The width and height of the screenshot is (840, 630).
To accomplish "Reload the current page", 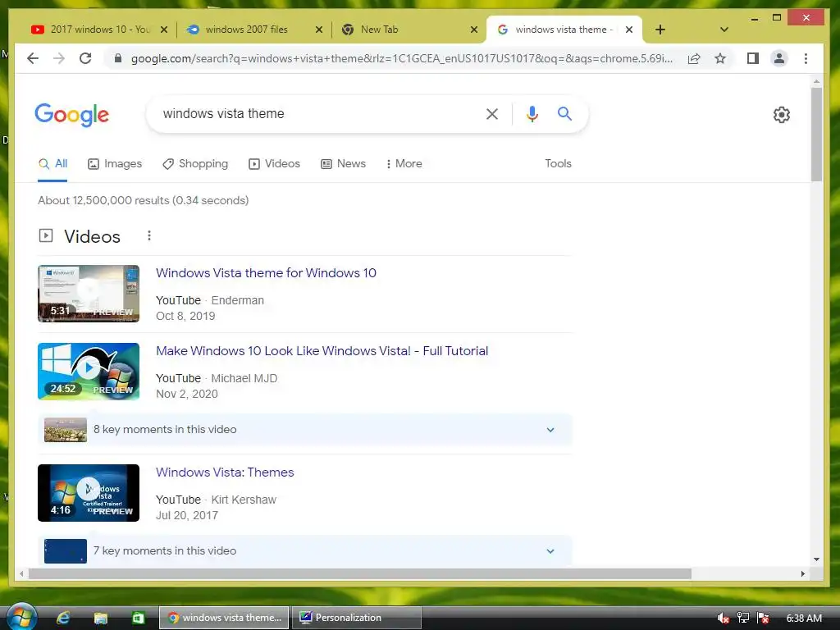I will click(x=85, y=58).
